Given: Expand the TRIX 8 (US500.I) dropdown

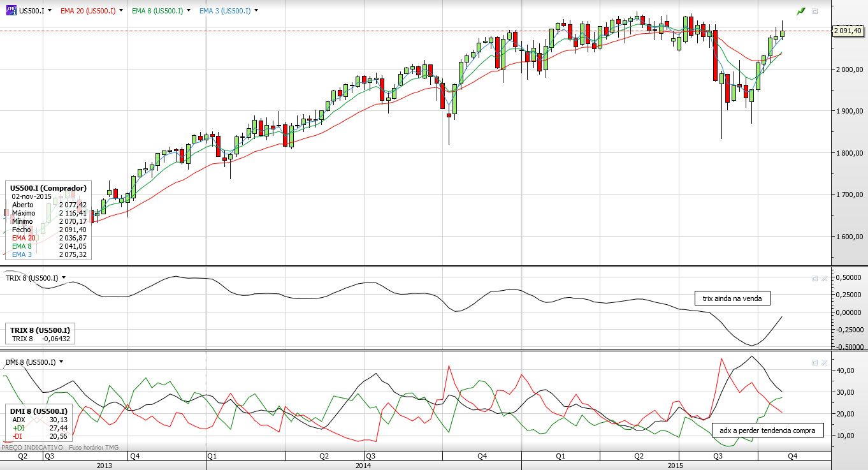Looking at the screenshot, I should [64, 278].
